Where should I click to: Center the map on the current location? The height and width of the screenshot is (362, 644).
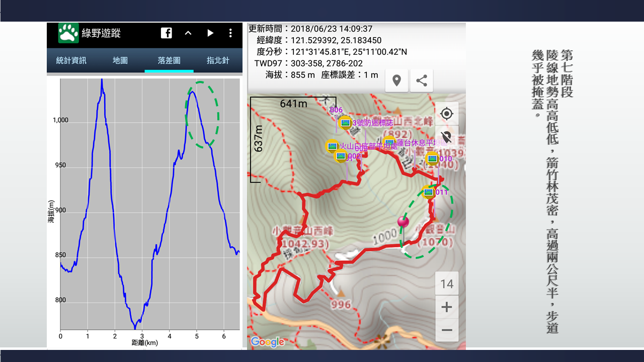(x=447, y=114)
